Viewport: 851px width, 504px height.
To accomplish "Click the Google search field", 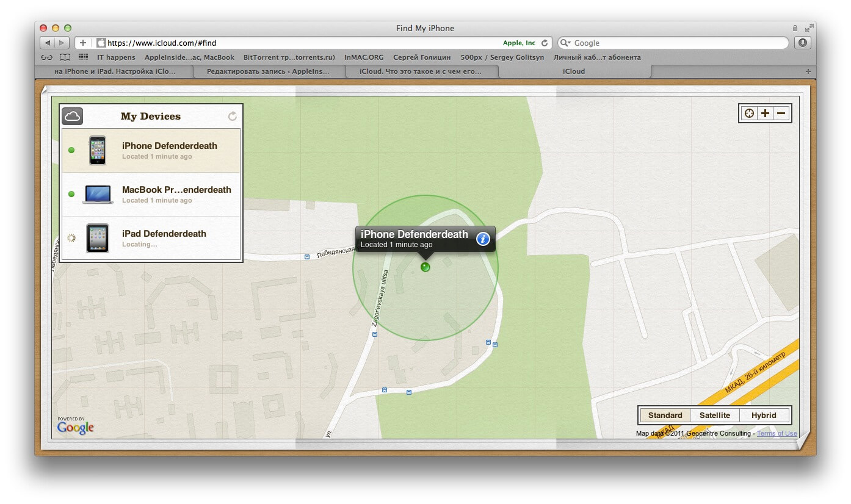I will click(x=673, y=43).
